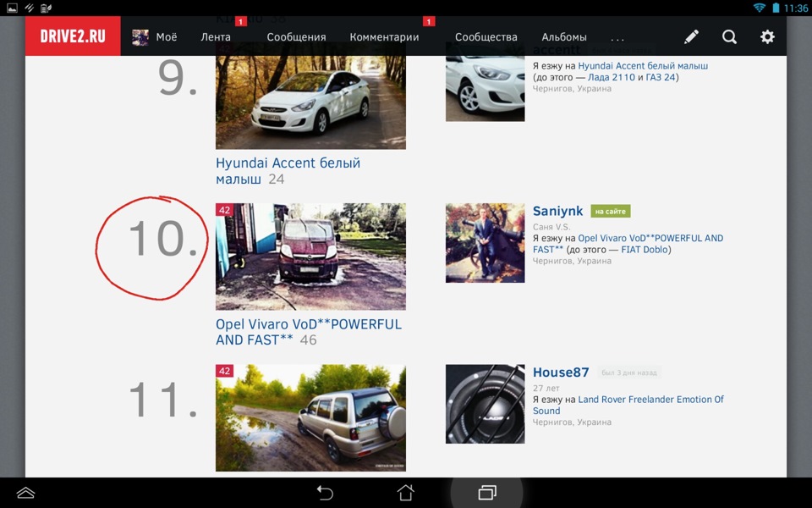Open link Opel Vivaro VoD**POWERFUL AND FAST** title

click(x=309, y=332)
